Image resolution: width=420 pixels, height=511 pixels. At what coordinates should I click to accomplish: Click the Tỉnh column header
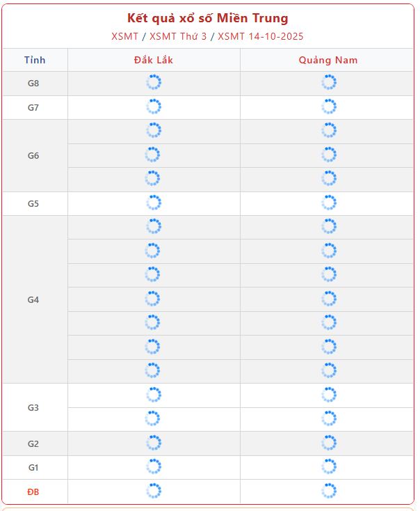35,60
